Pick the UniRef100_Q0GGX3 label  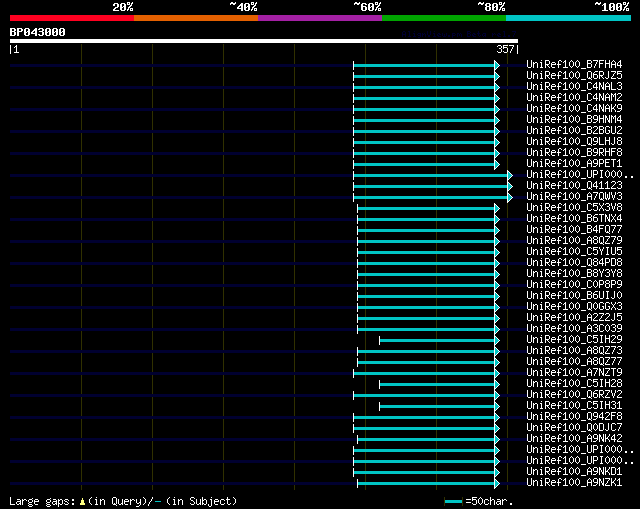574,307
